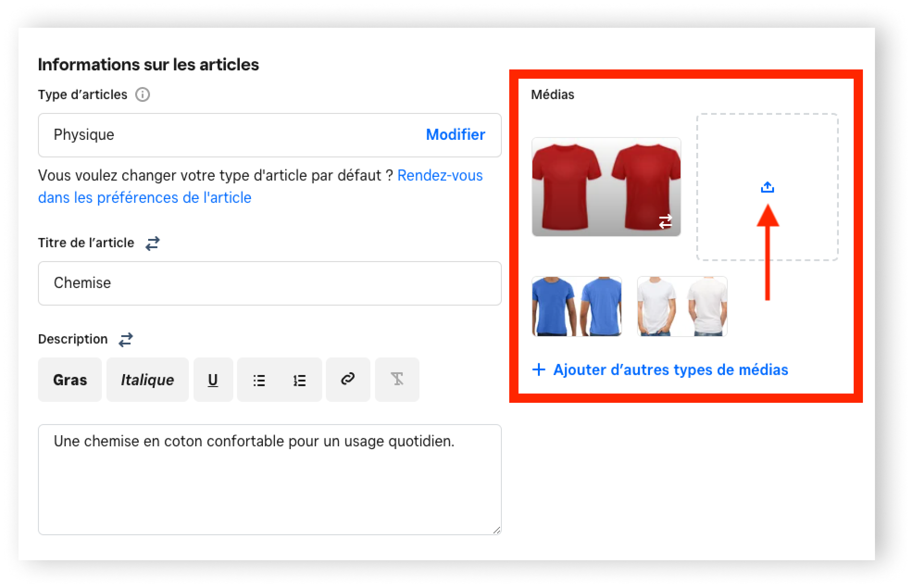This screenshot has width=912, height=588.
Task: Toggle Gras bold formatting
Action: (70, 380)
